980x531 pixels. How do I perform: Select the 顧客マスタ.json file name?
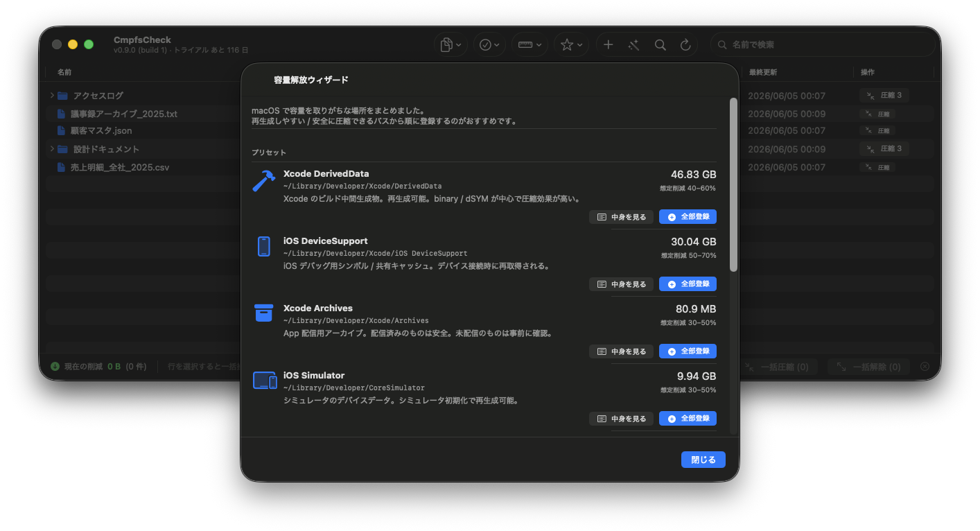tap(101, 130)
